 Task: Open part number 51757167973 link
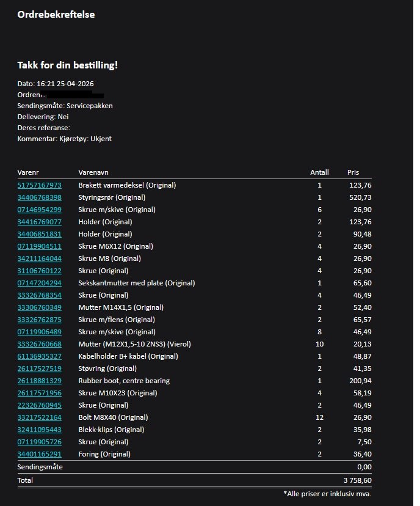click(39, 185)
